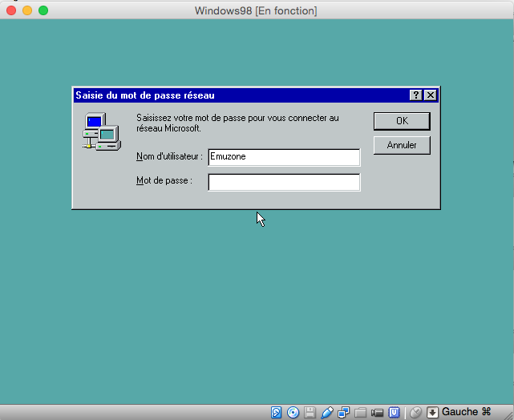Image resolution: width=514 pixels, height=420 pixels.
Task: Focus the Nom d'utilisateur field containing Emuzone
Action: click(x=284, y=157)
